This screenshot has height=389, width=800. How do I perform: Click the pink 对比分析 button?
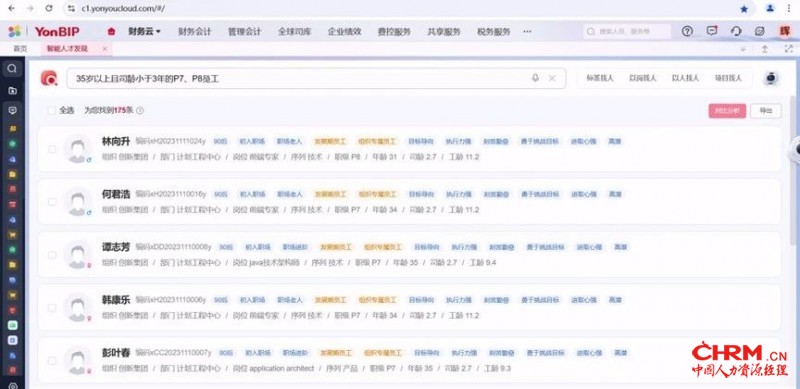tap(727, 111)
